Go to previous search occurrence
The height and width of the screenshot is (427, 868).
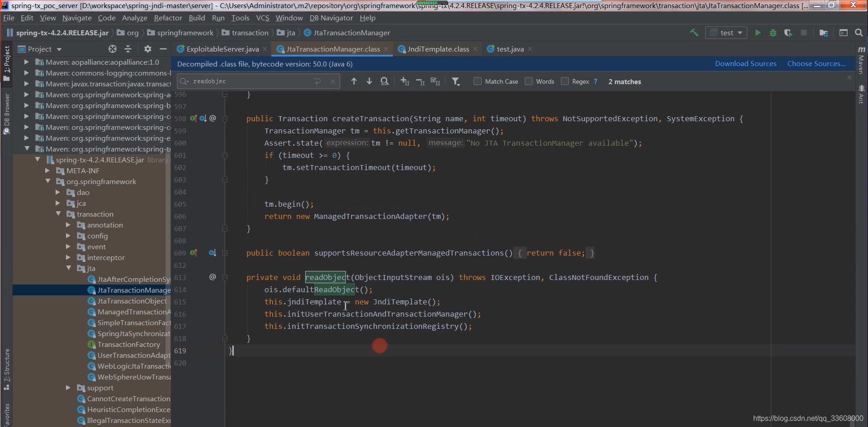tap(354, 81)
